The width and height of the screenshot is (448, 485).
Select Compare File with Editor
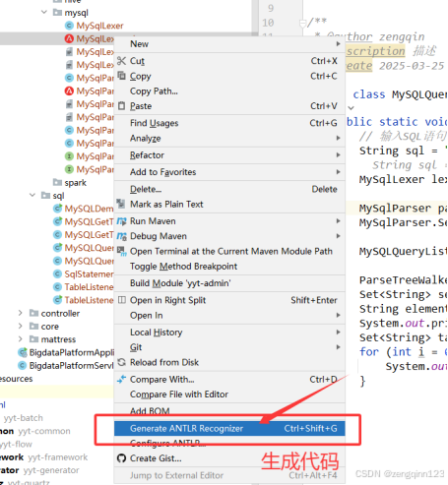[229, 394]
